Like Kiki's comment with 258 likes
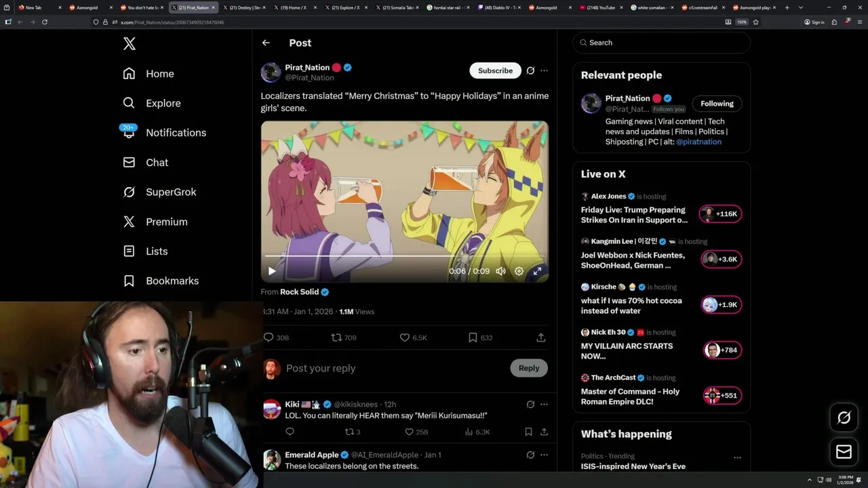 point(416,432)
